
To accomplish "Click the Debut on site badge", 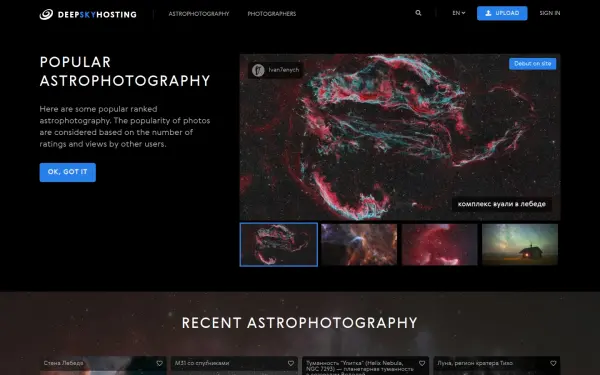I will (532, 64).
